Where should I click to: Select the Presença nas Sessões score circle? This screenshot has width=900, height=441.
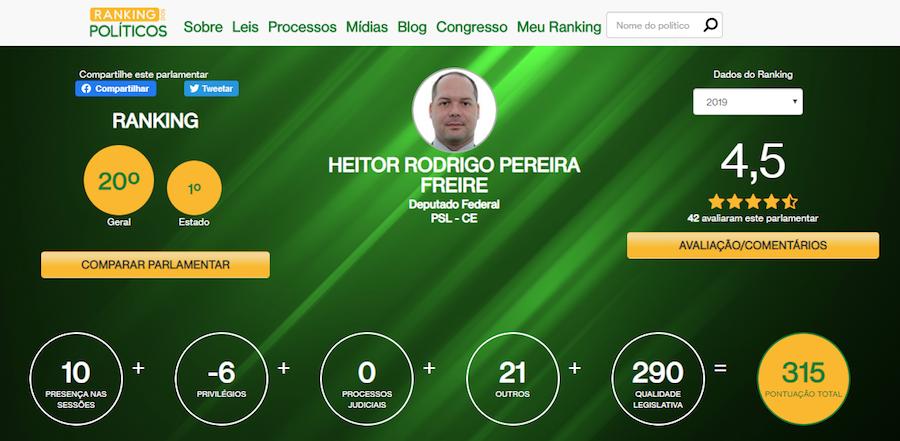[76, 379]
